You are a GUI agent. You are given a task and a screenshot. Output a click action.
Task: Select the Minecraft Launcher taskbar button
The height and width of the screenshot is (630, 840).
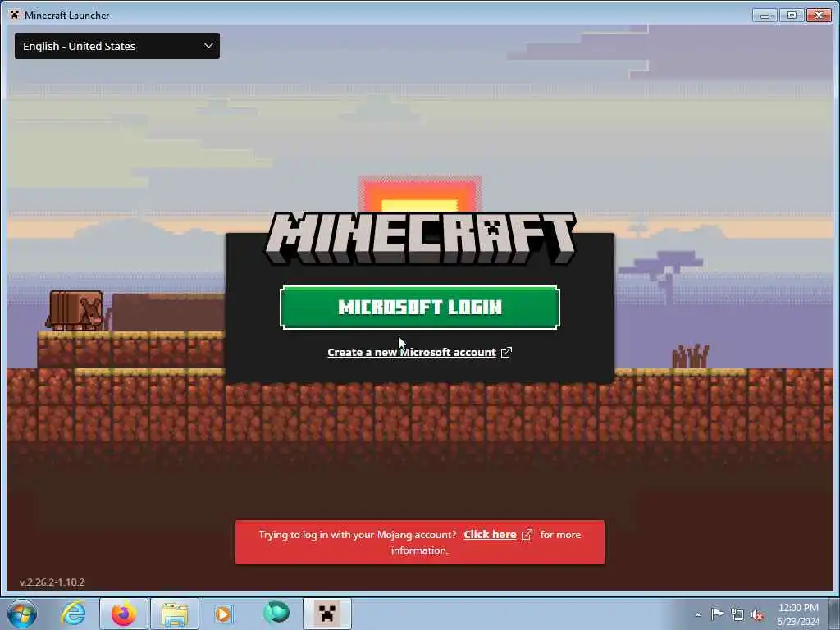tap(327, 614)
